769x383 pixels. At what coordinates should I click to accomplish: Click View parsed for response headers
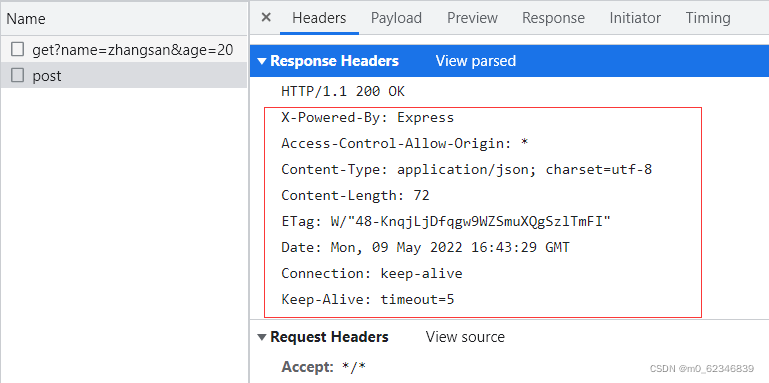[x=475, y=61]
